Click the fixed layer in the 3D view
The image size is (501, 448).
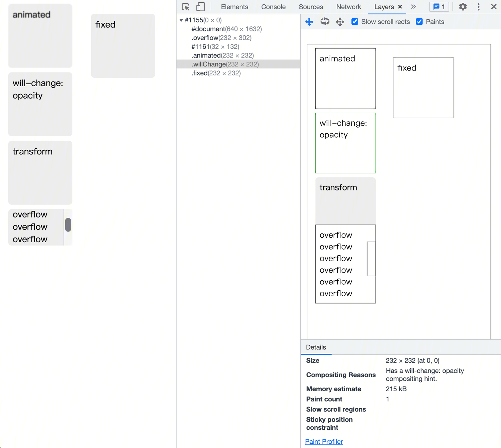[423, 88]
